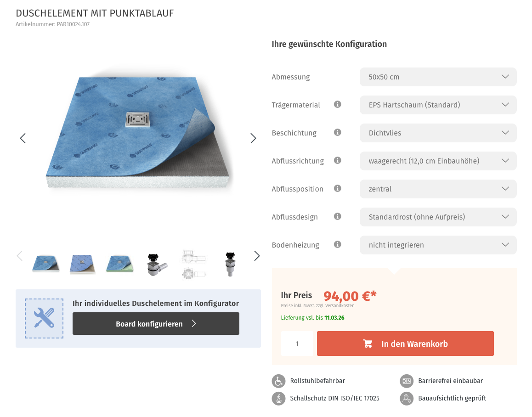Viewport: 532px width, 417px height.
Task: Add product via In den Warenkorb button
Action: coord(405,343)
